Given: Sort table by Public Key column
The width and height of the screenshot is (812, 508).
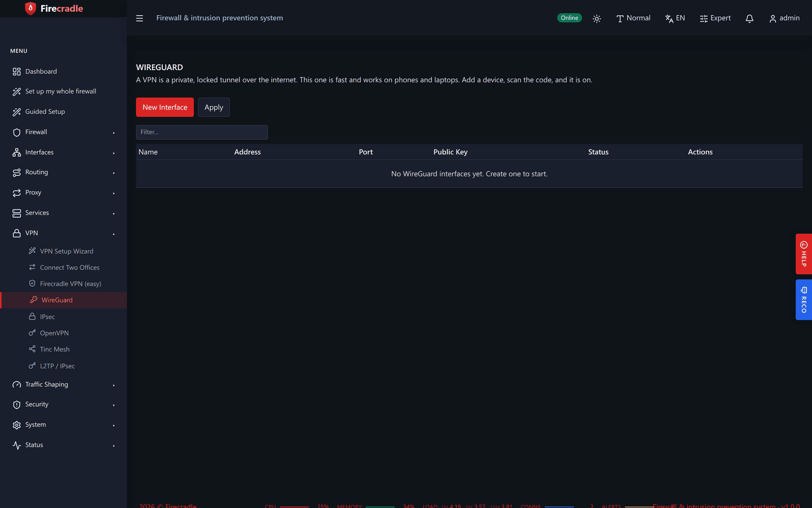Looking at the screenshot, I should pos(451,152).
